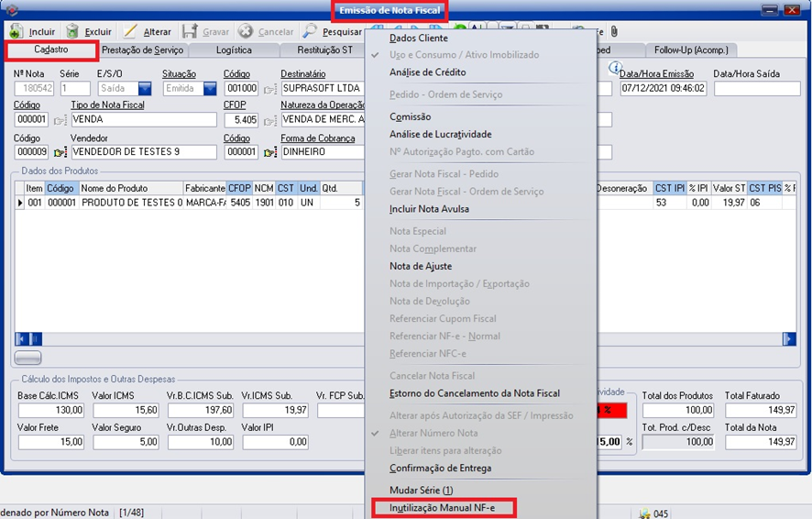Screen dimensions: 812x519
Task: Expand the Situação Emitida dropdown
Action: [x=210, y=89]
